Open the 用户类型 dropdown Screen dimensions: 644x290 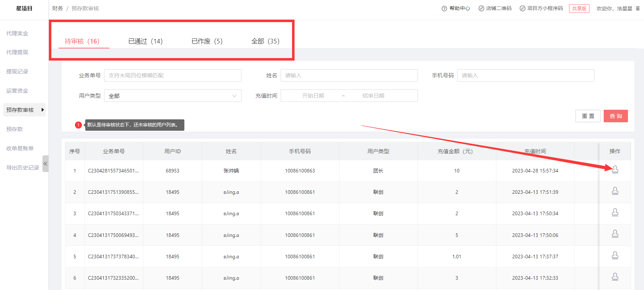click(x=173, y=96)
